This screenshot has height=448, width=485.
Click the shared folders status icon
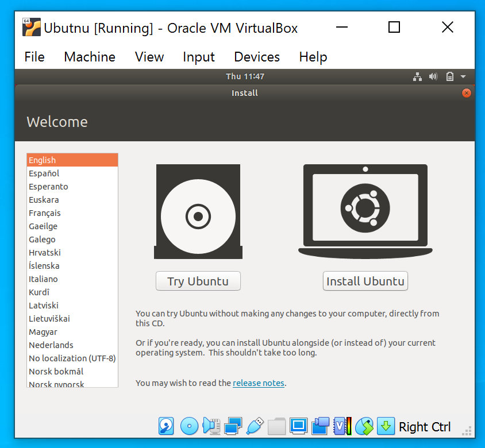276,426
